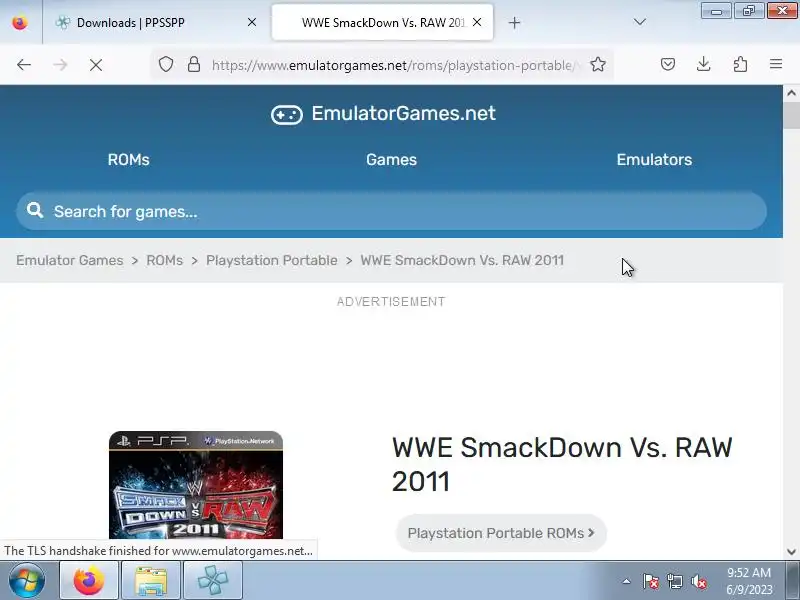Go to ROMs breadcrumb link
The width and height of the screenshot is (800, 600).
click(x=164, y=260)
